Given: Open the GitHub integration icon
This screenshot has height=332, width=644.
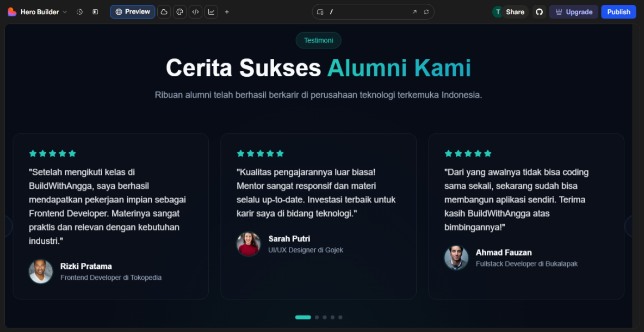Looking at the screenshot, I should 538,12.
